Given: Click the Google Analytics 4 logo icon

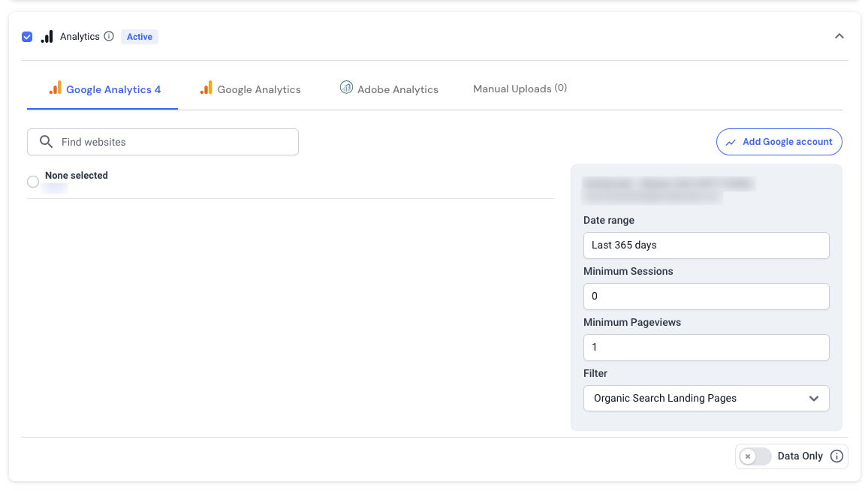Looking at the screenshot, I should coord(56,88).
